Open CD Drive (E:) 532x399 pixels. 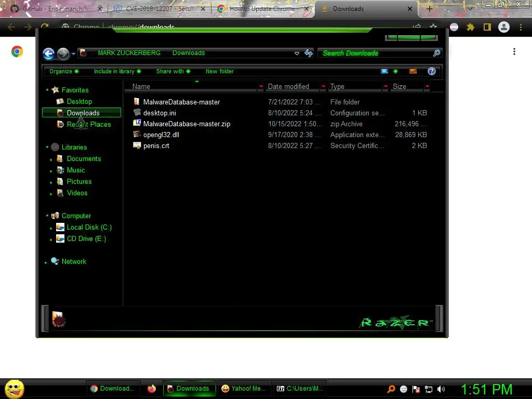coord(86,238)
